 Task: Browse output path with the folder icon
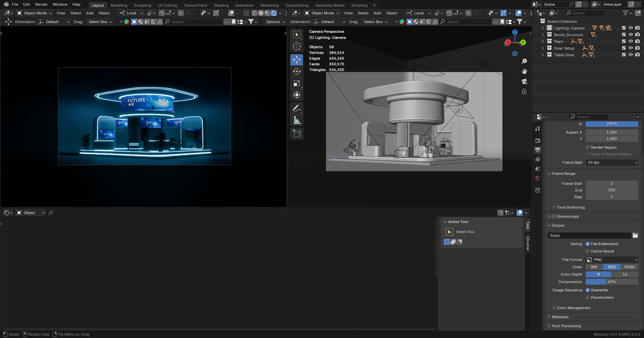[635, 235]
